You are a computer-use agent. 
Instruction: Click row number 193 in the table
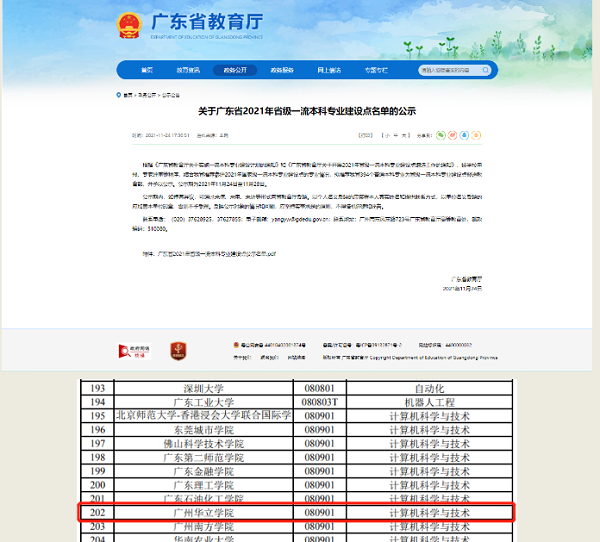(x=98, y=389)
